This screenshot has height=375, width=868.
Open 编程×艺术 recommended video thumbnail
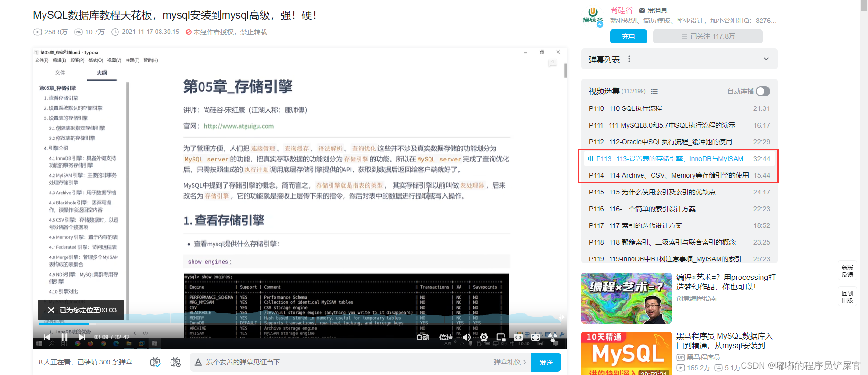coord(626,298)
